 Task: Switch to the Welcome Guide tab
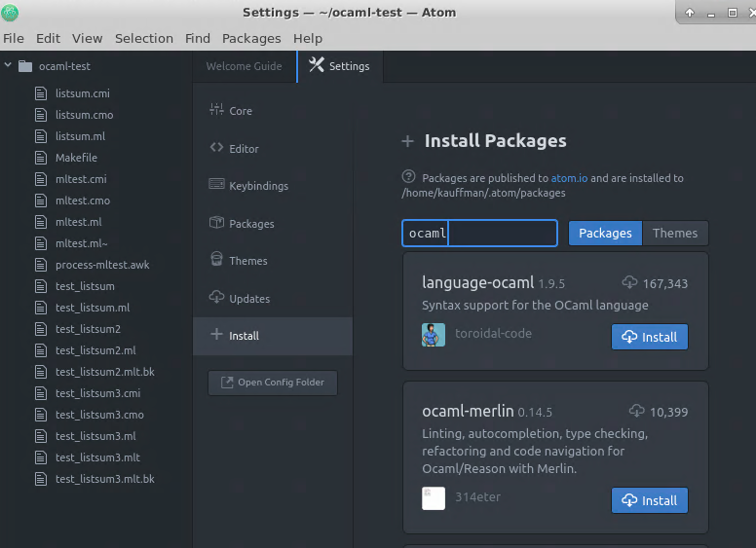(244, 66)
